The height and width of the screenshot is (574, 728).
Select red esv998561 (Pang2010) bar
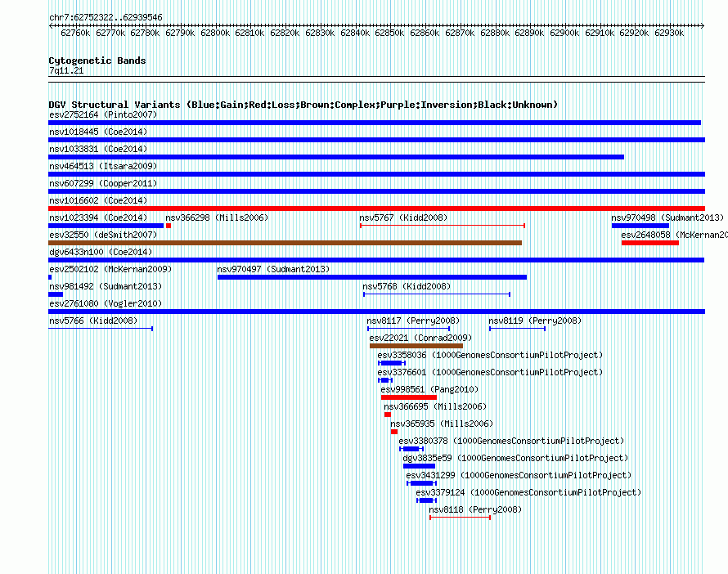(x=408, y=397)
